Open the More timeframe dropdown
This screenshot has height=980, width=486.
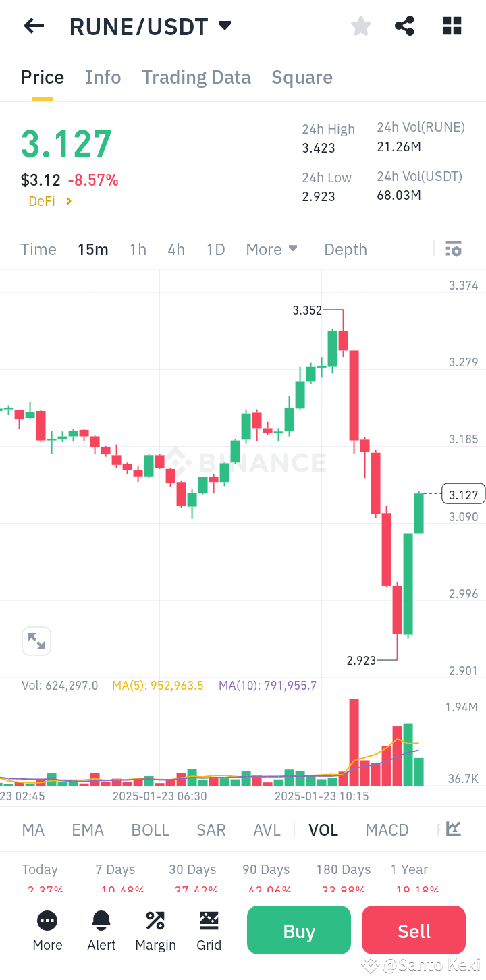[271, 249]
